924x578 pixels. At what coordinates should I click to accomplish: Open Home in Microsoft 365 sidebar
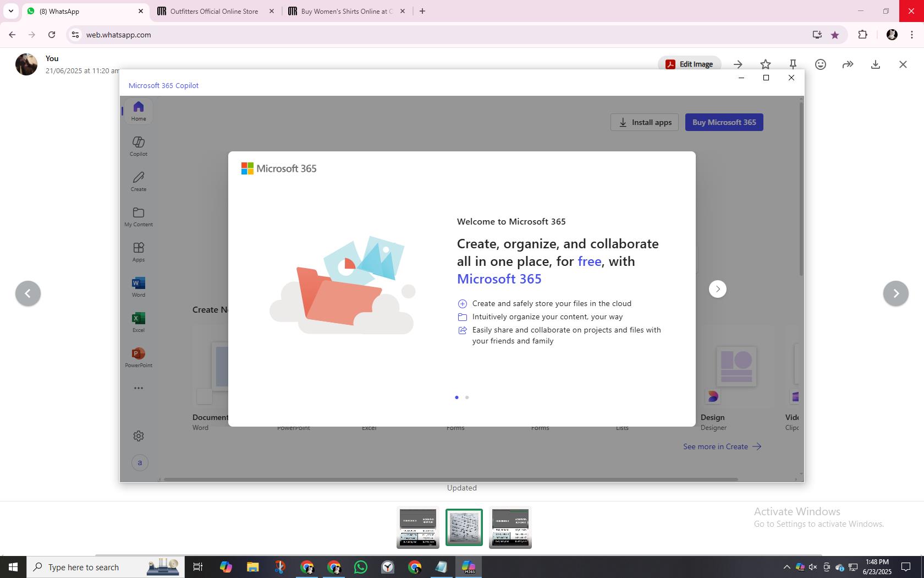coord(138,111)
